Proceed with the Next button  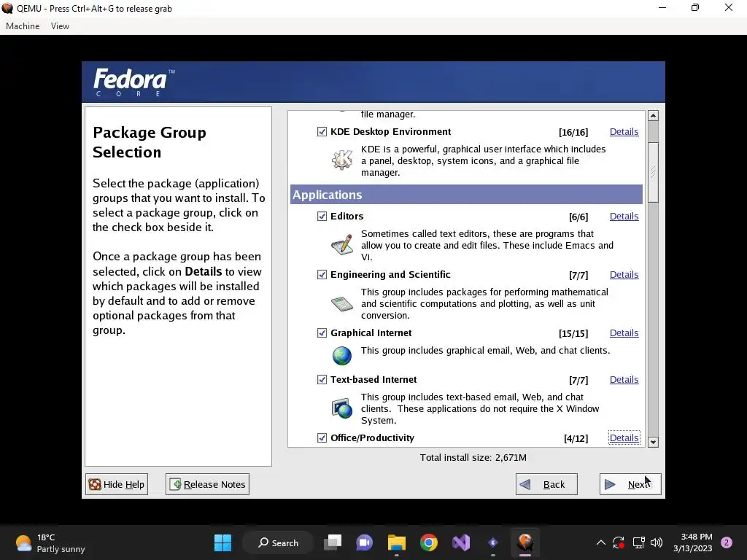(630, 484)
